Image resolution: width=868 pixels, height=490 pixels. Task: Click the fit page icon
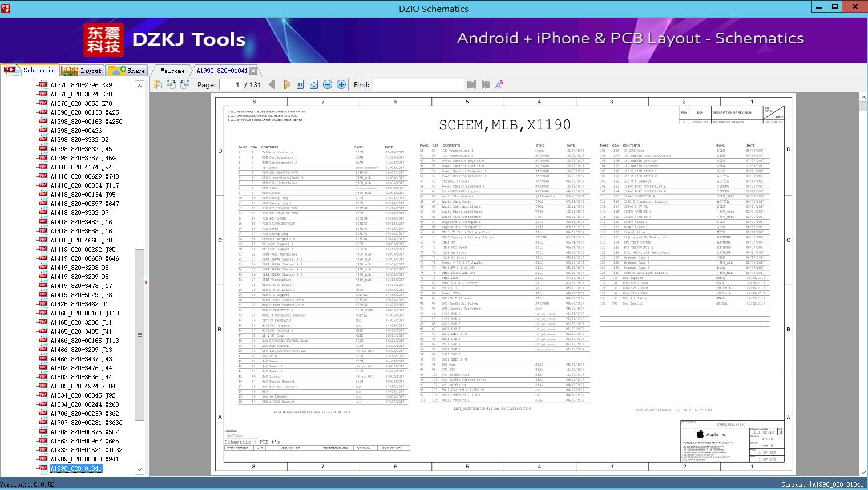pos(314,84)
